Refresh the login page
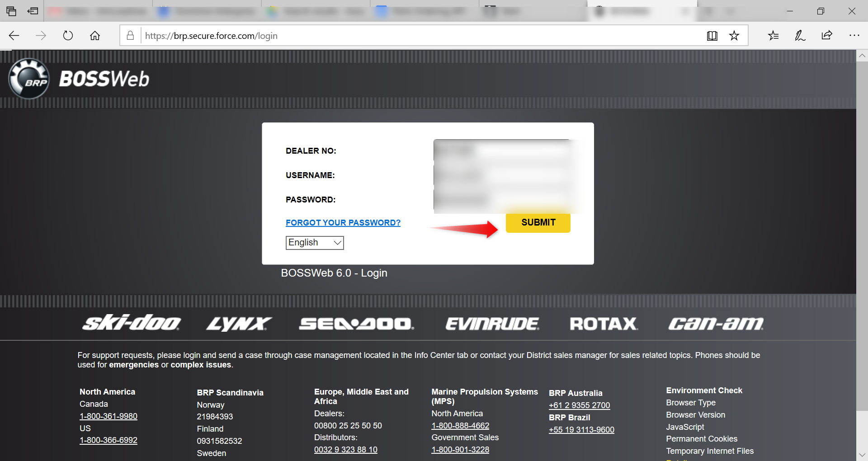 coord(68,35)
